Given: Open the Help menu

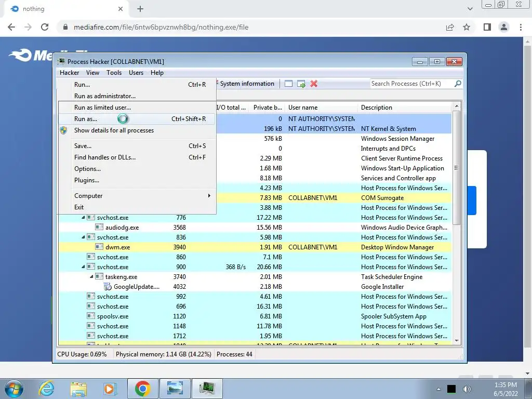Looking at the screenshot, I should pyautogui.click(x=157, y=73).
